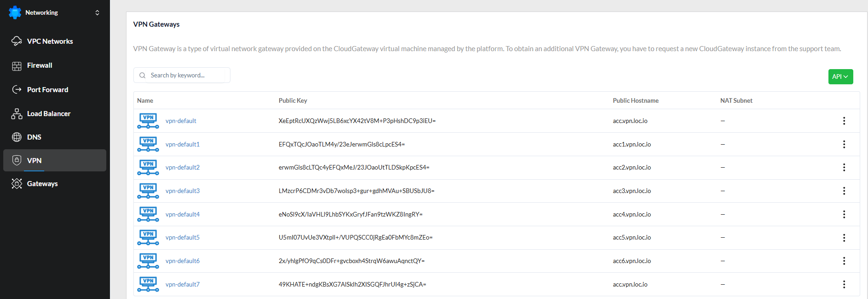The width and height of the screenshot is (868, 299).
Task: Open the vpn-default6 gateway link
Action: point(183,261)
